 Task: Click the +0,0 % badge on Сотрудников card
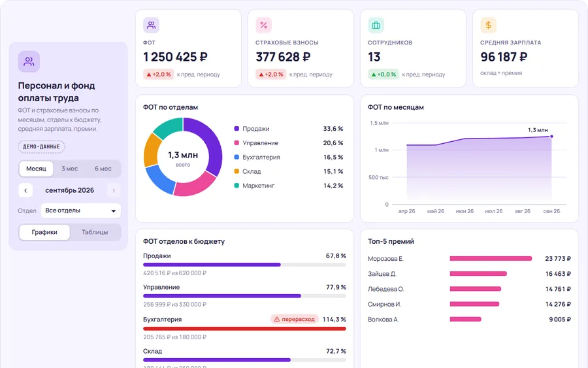pos(384,75)
